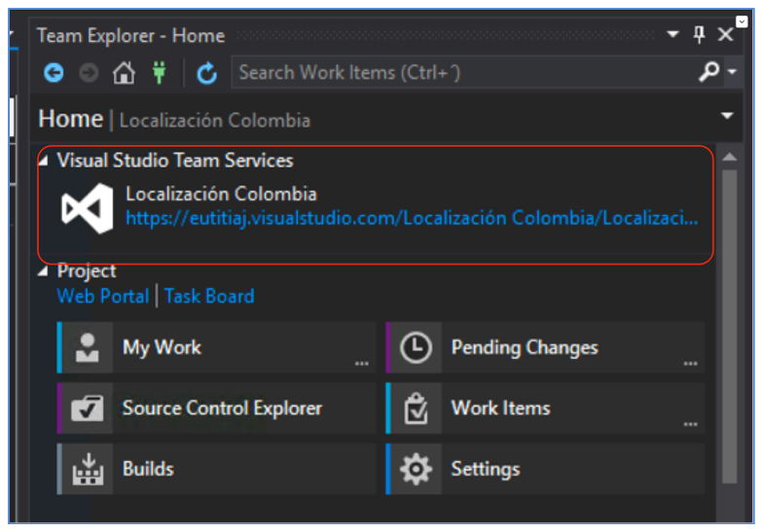Click the Back navigation arrow icon
This screenshot has width=762, height=532.
pos(54,73)
